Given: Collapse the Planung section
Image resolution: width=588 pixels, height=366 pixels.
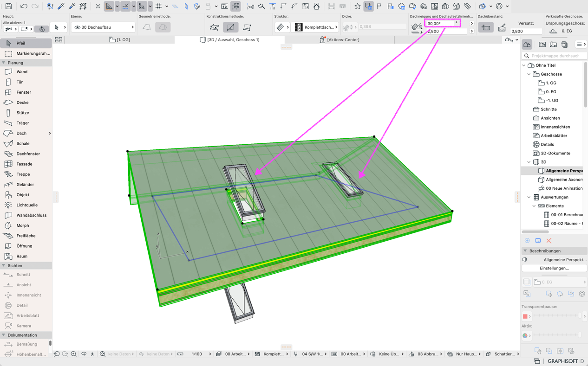Looking at the screenshot, I should pos(4,63).
